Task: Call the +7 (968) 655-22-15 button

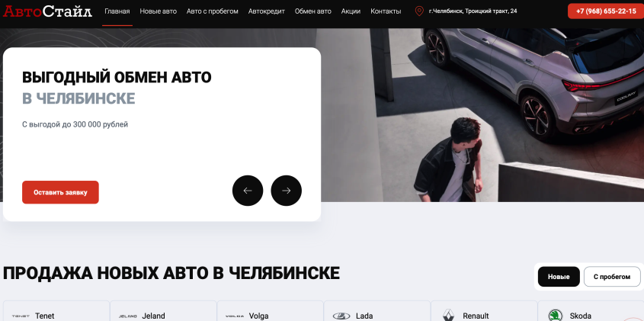Action: [x=606, y=11]
